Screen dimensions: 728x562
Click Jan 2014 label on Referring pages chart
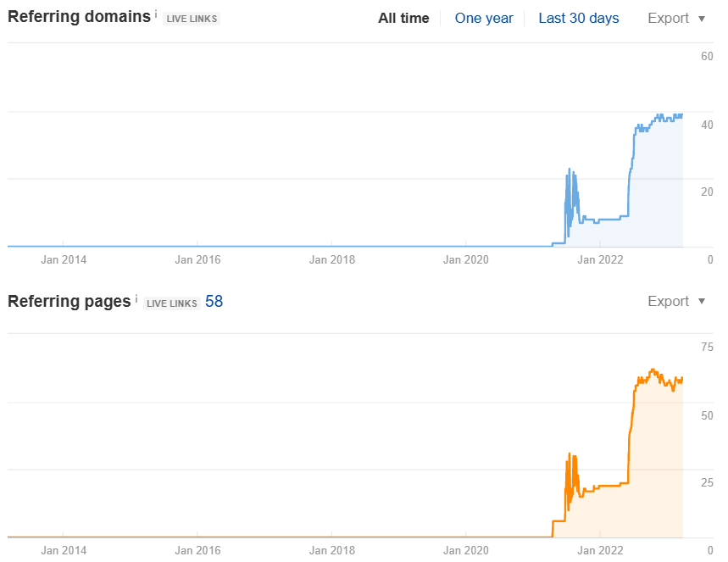[x=64, y=550]
